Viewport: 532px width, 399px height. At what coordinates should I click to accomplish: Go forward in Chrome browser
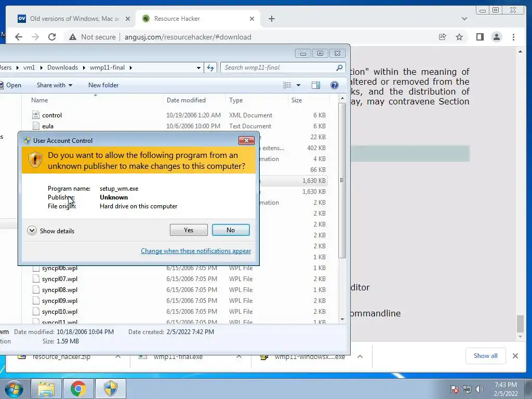coord(35,37)
